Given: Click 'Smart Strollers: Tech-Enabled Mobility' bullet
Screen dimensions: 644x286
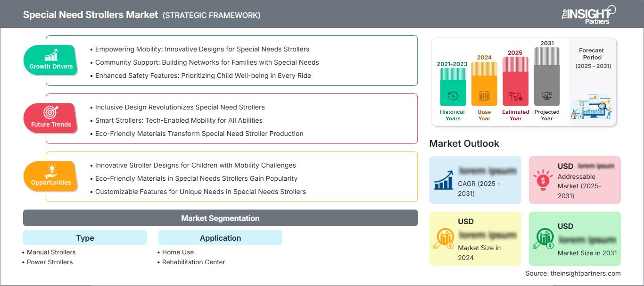Looking at the screenshot, I should (x=176, y=120).
